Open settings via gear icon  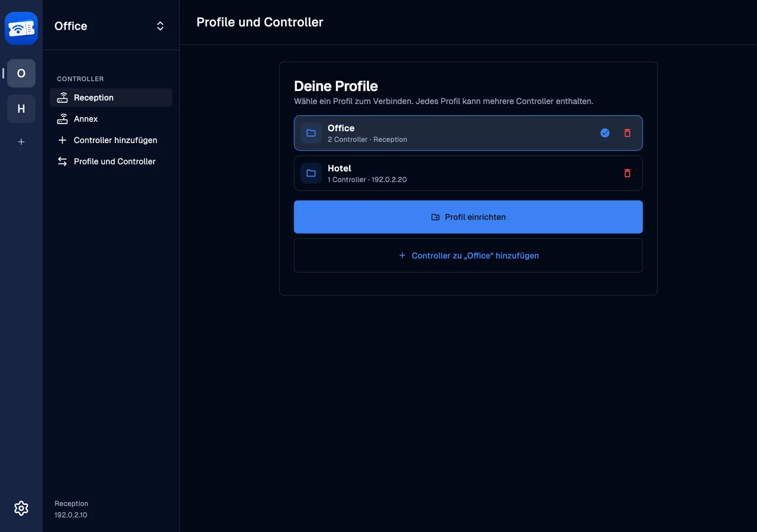pyautogui.click(x=21, y=508)
